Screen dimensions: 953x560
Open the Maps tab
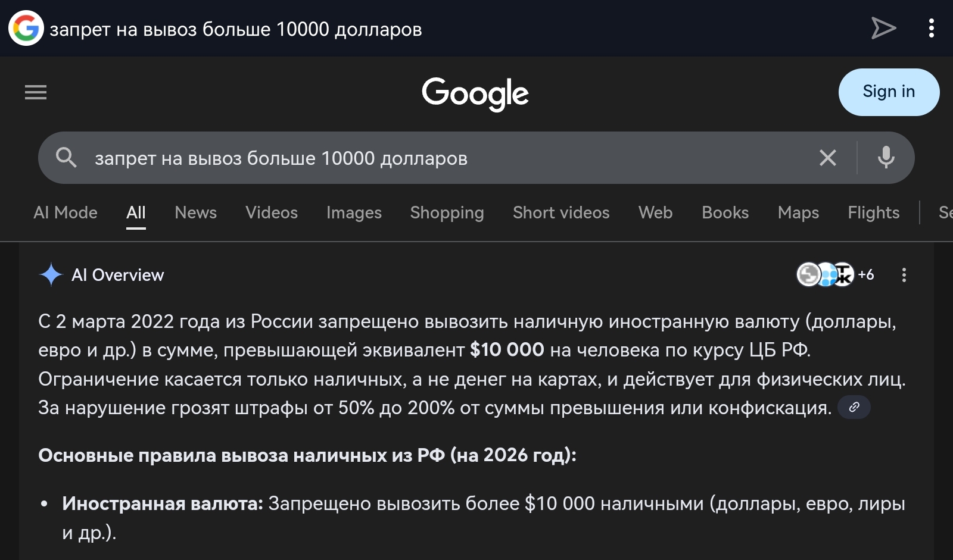[799, 212]
